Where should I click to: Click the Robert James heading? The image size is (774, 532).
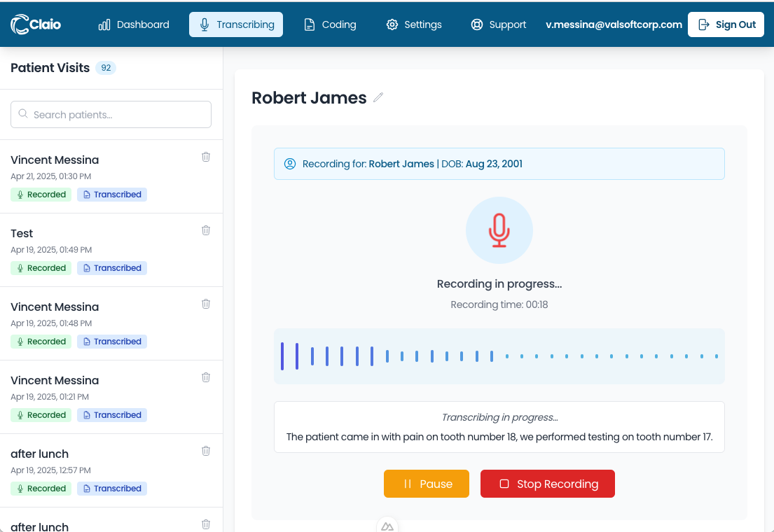point(309,98)
